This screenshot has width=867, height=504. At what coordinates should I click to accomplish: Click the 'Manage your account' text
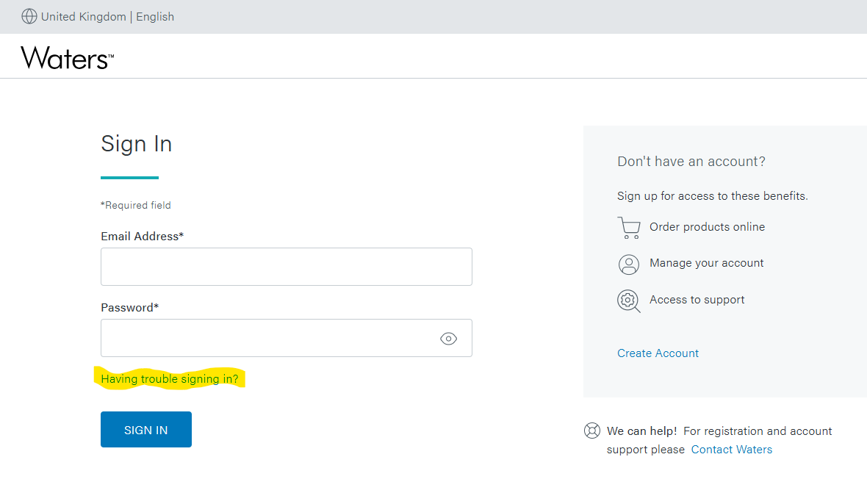tap(706, 263)
